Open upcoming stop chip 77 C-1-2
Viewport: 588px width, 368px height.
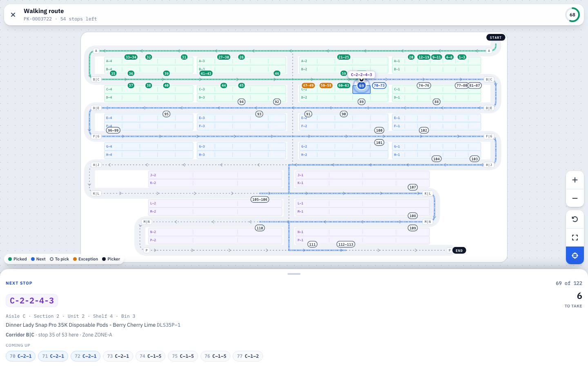248,356
